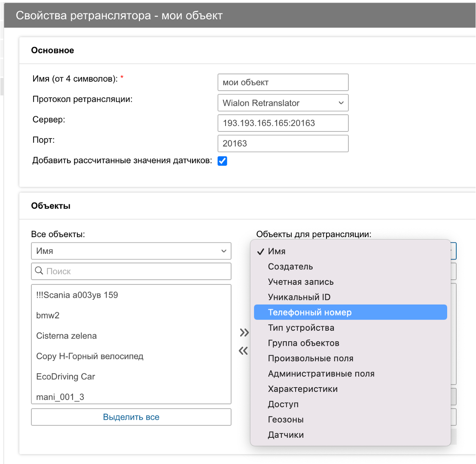The image size is (476, 464).
Task: Click the add-to-retranslation double right arrow
Action: (x=244, y=332)
